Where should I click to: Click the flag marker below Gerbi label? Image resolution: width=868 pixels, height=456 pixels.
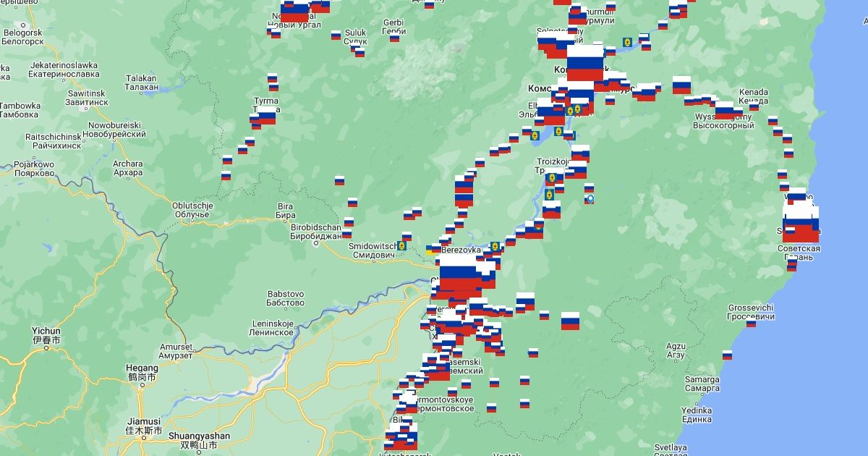[394, 38]
